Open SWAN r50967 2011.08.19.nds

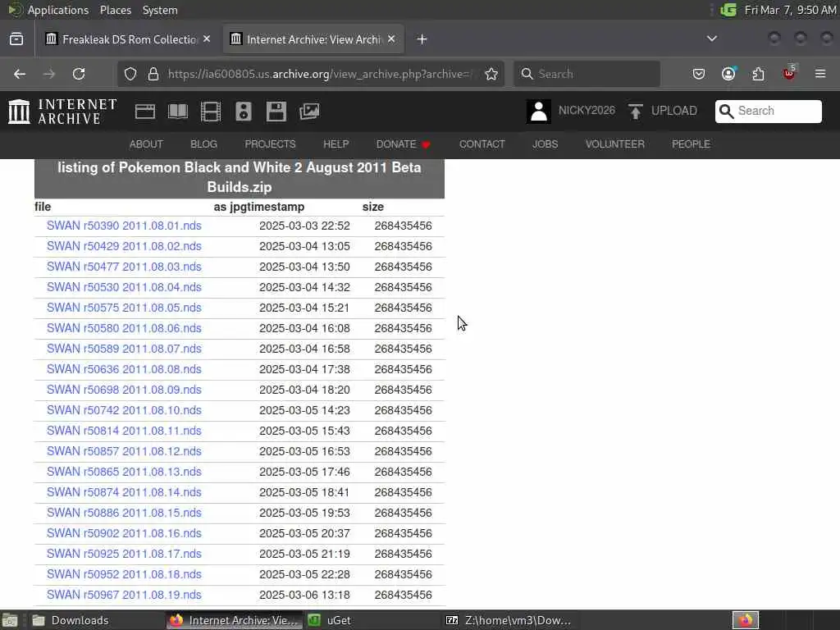tap(124, 595)
